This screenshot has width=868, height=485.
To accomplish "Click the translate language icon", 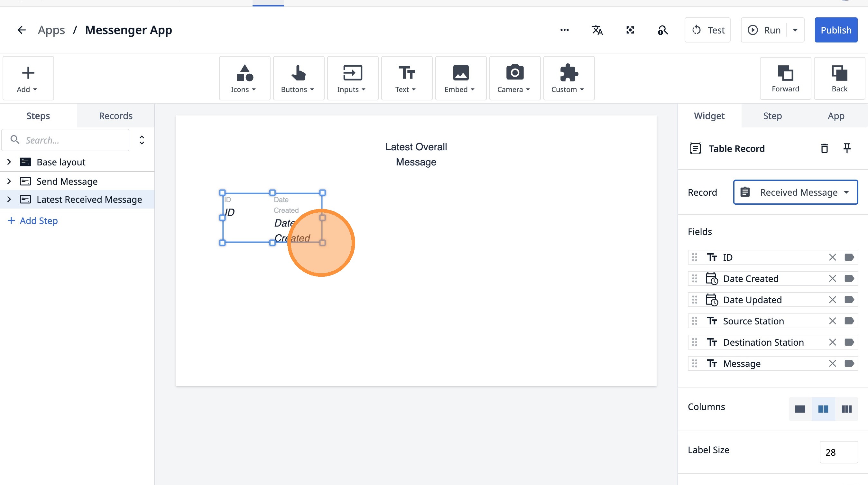I will (x=597, y=30).
